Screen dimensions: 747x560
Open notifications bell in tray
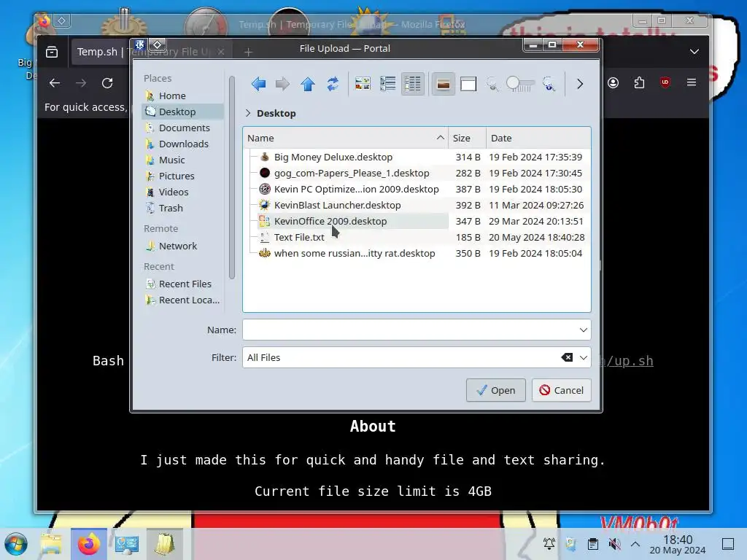[x=549, y=544]
